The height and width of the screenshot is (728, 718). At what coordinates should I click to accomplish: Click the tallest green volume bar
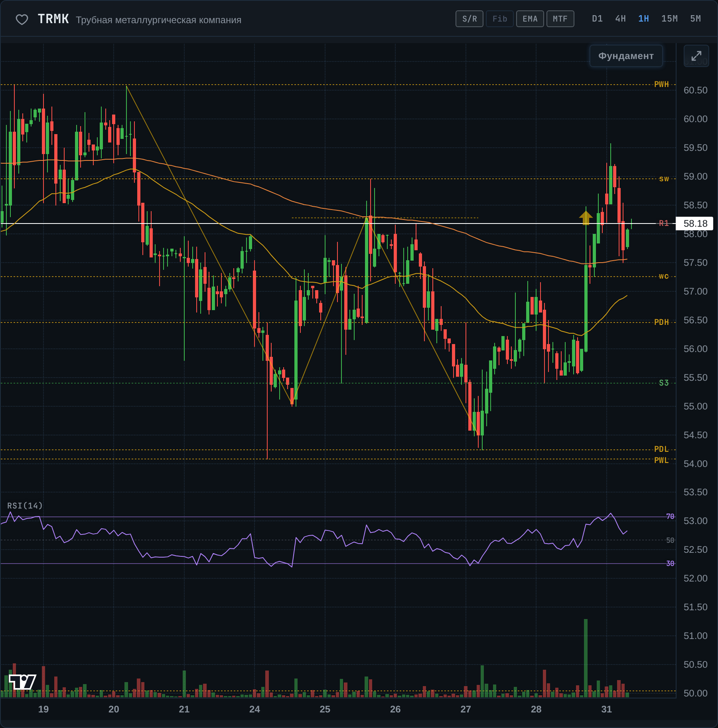pyautogui.click(x=586, y=658)
